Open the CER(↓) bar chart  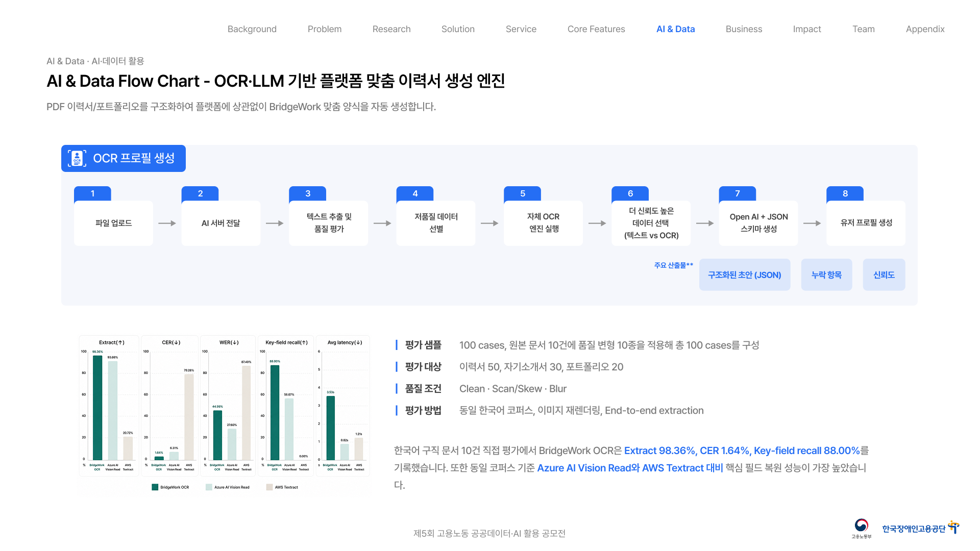(x=170, y=406)
